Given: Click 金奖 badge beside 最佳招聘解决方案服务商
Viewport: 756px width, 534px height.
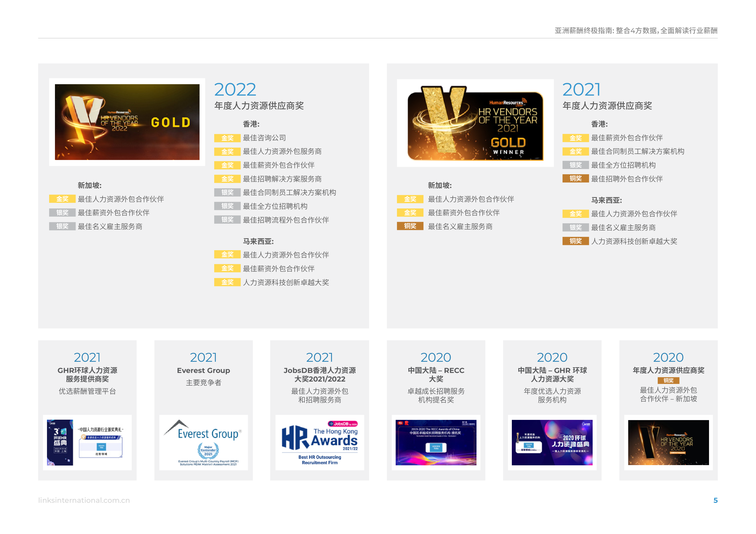Looking at the screenshot, I should tap(227, 179).
